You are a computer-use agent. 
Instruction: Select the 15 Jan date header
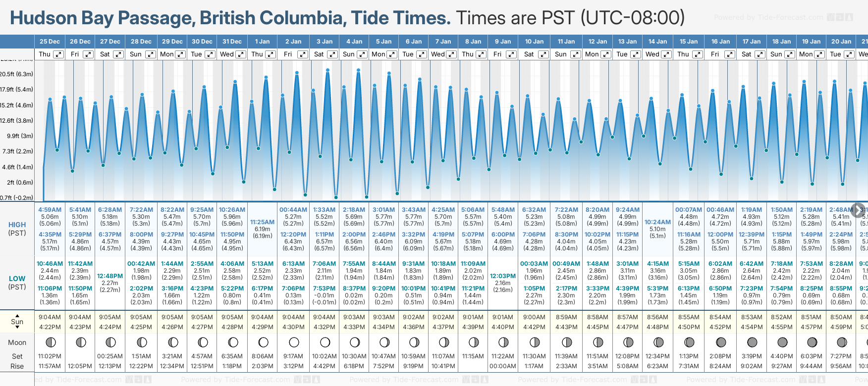[689, 42]
